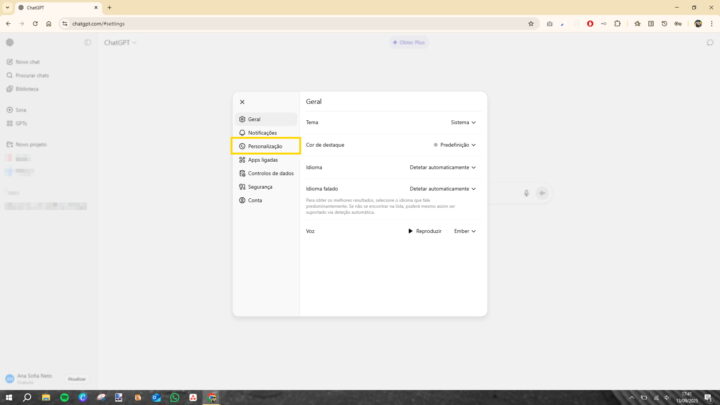Open the Personalização settings section
Screen dimensions: 720x405
[265, 146]
